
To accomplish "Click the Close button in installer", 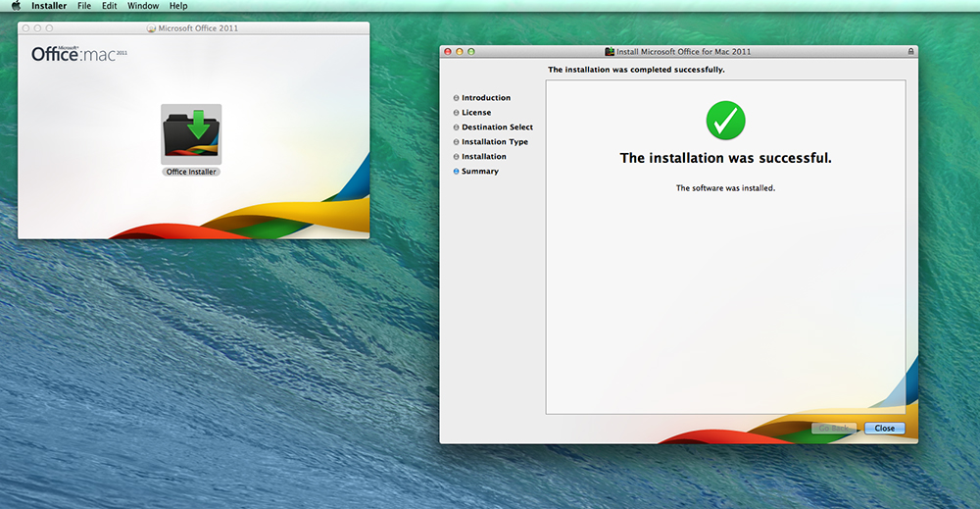I will point(884,429).
